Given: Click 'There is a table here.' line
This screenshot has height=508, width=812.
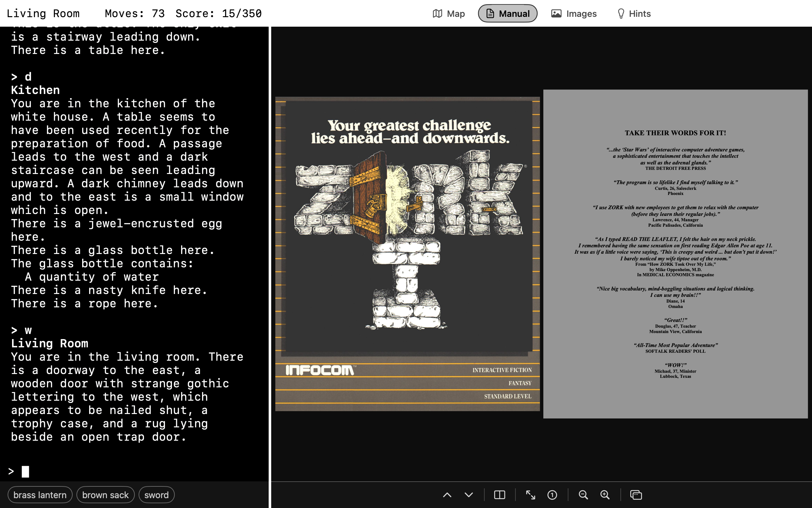Looking at the screenshot, I should (x=88, y=50).
